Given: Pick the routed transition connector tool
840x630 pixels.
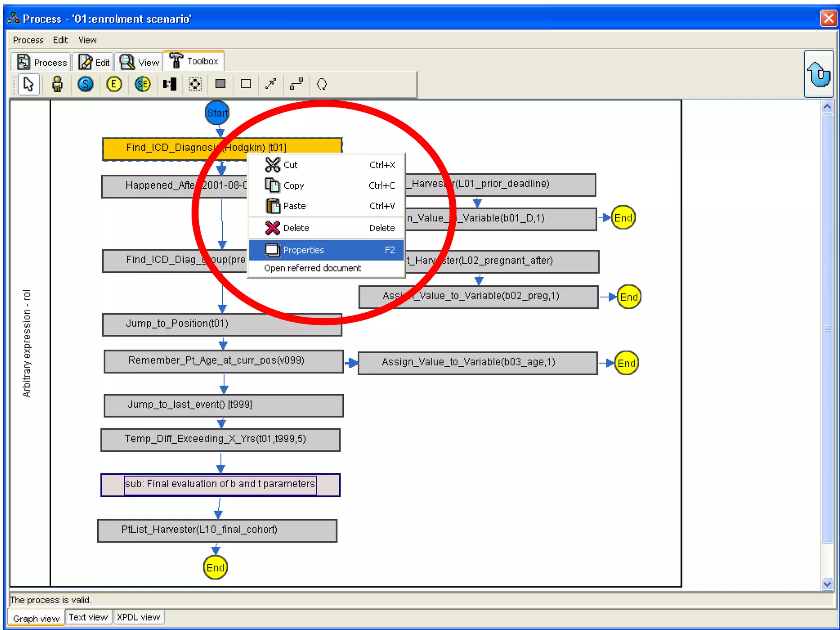Looking at the screenshot, I should coord(296,84).
